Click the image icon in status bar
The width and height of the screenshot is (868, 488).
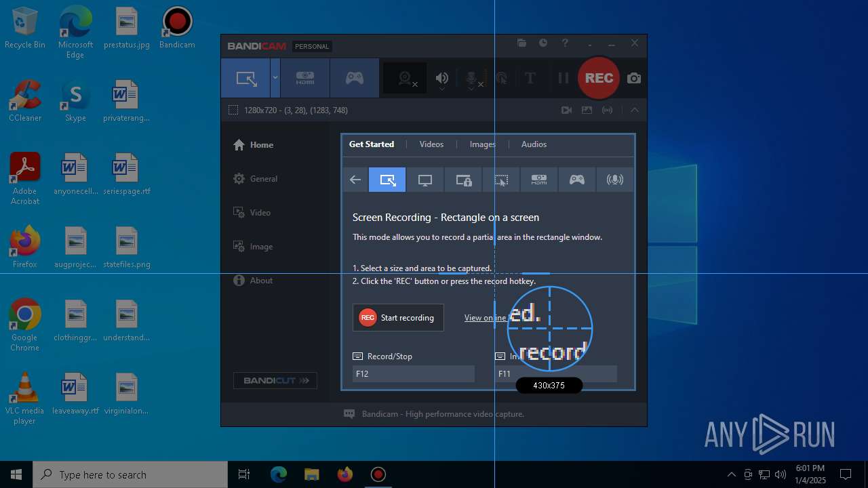coord(587,110)
